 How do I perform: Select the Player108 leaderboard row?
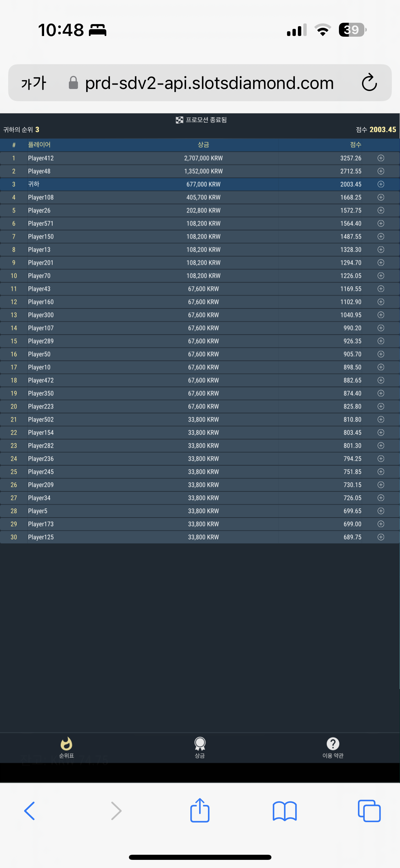200,197
